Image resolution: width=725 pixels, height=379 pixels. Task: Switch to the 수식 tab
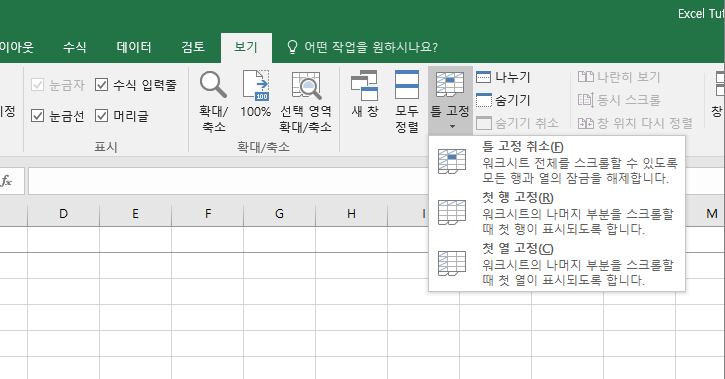click(x=75, y=47)
